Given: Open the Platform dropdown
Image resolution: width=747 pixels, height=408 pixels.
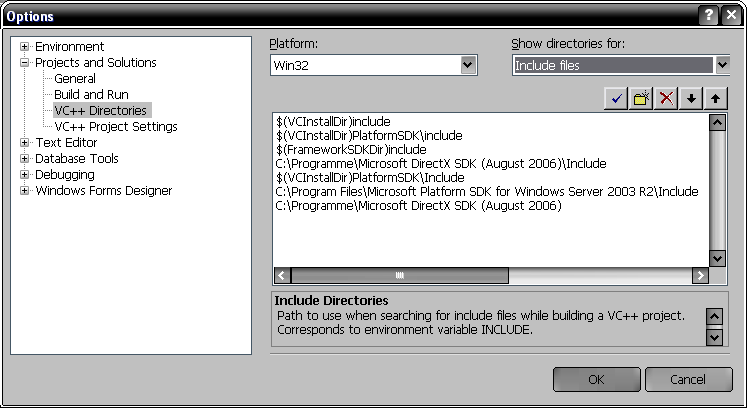Looking at the screenshot, I should [x=467, y=65].
